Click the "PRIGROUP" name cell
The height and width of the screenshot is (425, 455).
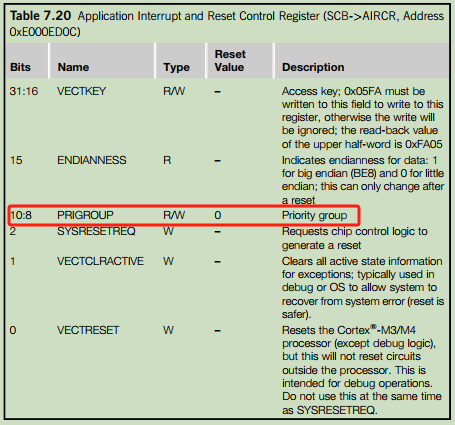point(85,215)
